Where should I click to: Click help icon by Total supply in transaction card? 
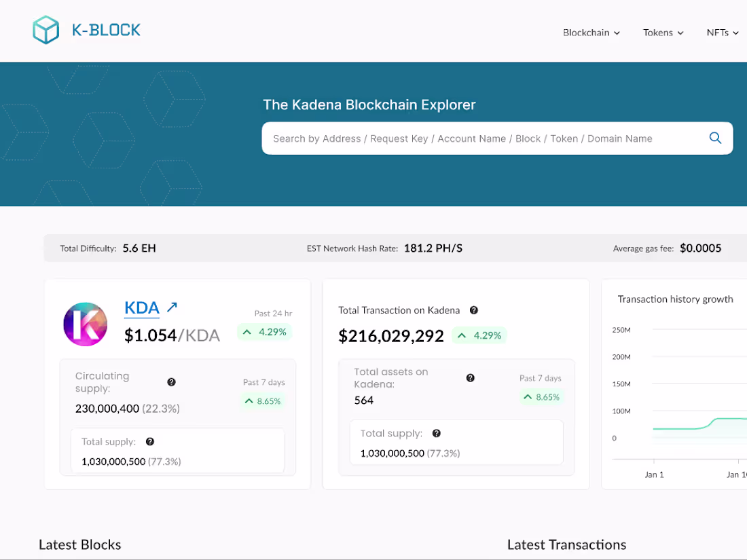pyautogui.click(x=436, y=433)
